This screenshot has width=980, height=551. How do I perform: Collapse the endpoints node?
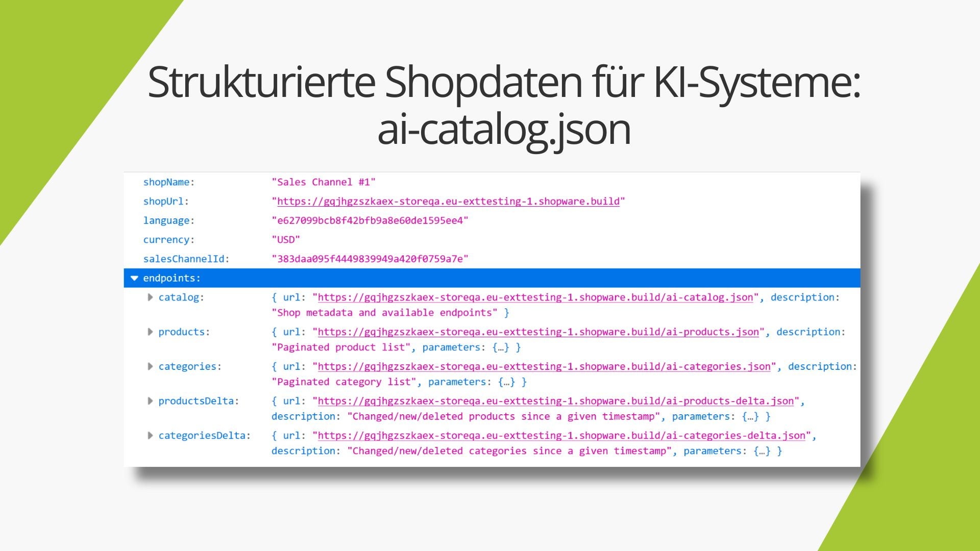pyautogui.click(x=134, y=278)
